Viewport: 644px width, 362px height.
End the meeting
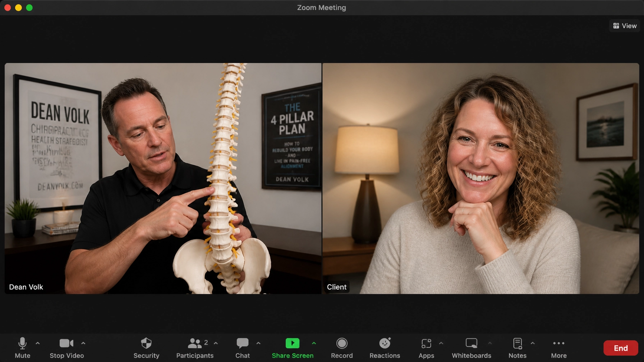click(x=621, y=348)
